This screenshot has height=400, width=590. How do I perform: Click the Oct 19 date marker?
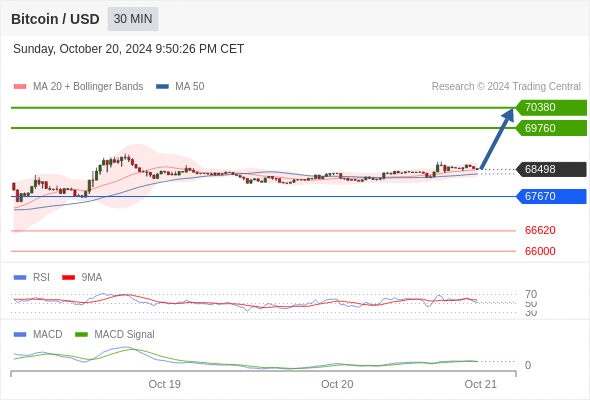(164, 384)
